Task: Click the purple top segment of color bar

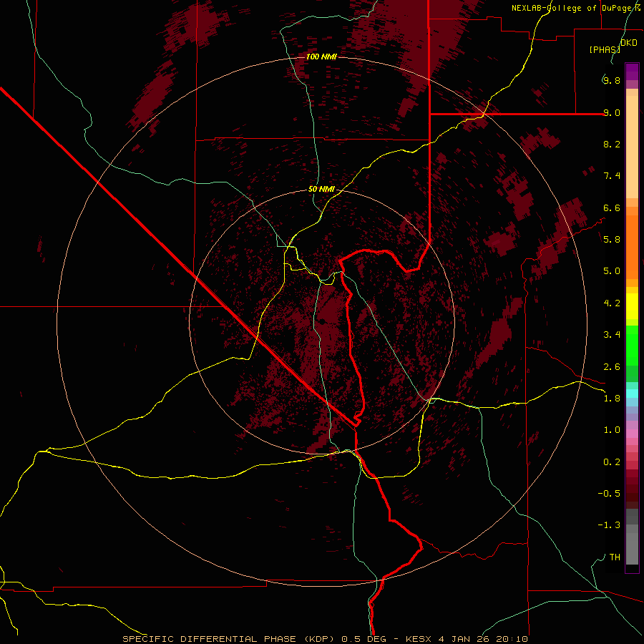Action: pos(632,72)
